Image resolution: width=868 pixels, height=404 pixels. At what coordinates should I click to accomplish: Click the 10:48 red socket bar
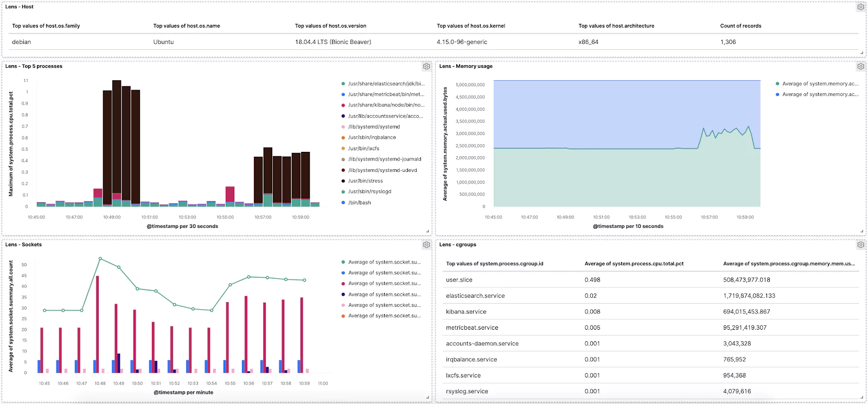pyautogui.click(x=98, y=324)
